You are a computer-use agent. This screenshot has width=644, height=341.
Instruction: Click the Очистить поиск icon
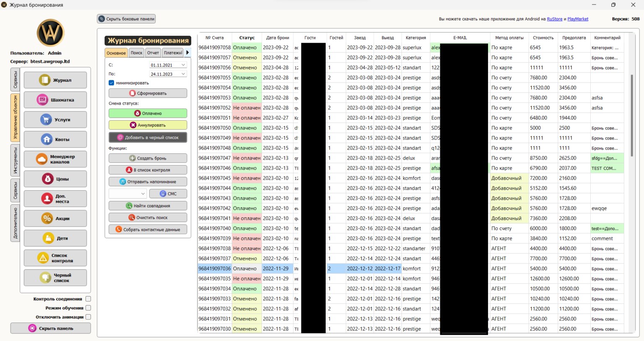(x=132, y=217)
